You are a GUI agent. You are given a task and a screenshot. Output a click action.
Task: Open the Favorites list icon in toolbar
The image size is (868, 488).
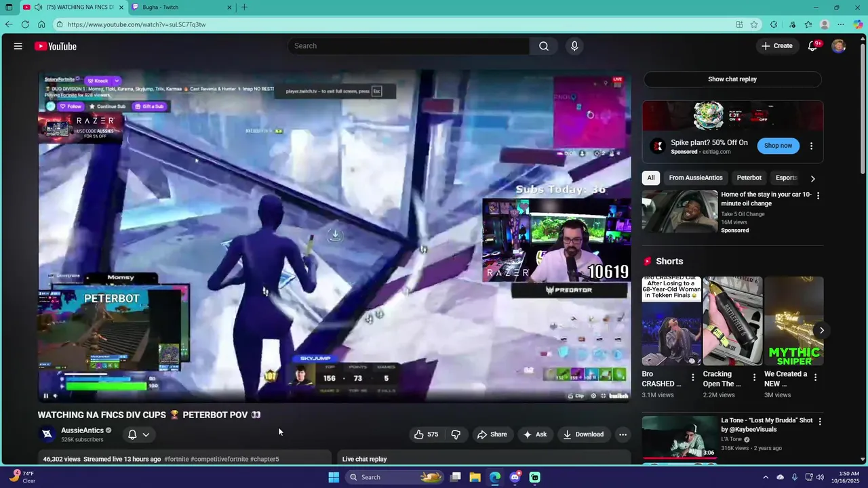tap(808, 24)
